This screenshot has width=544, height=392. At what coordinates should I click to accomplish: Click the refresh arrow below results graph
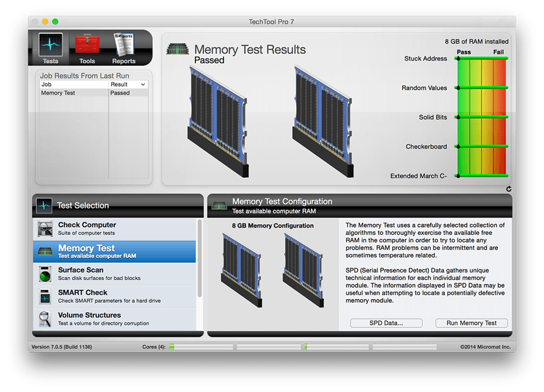pos(509,189)
